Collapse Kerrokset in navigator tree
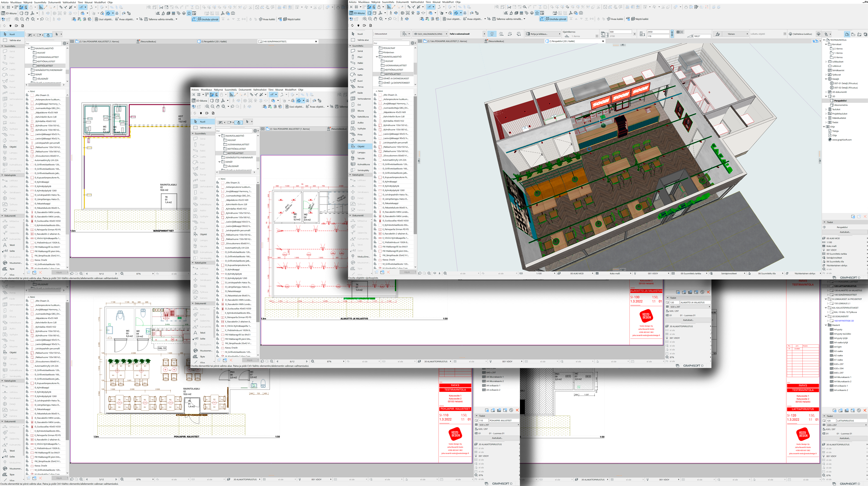Image resolution: width=868 pixels, height=486 pixels. pos(826,44)
